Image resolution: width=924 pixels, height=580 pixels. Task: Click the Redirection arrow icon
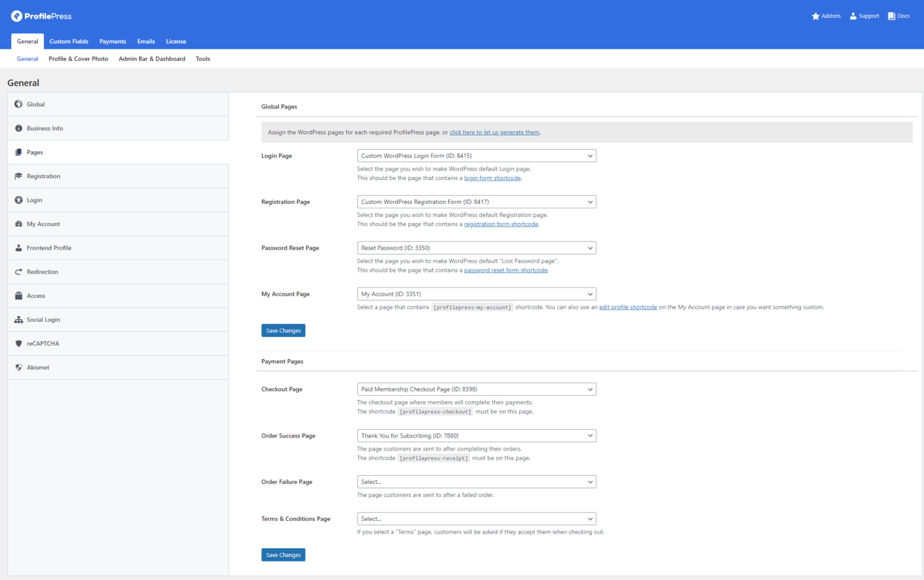pyautogui.click(x=18, y=272)
